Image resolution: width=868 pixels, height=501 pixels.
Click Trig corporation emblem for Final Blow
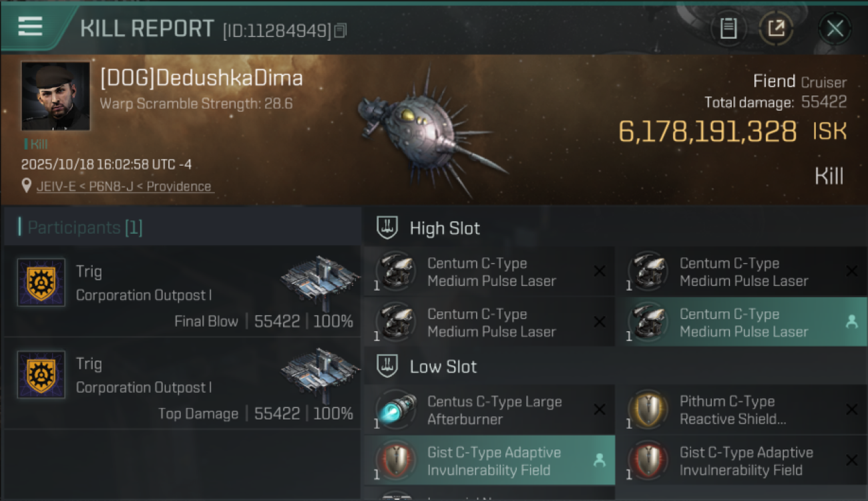[41, 283]
